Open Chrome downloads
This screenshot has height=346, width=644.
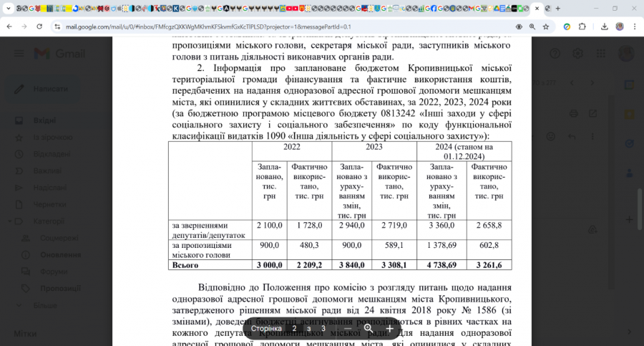604,27
